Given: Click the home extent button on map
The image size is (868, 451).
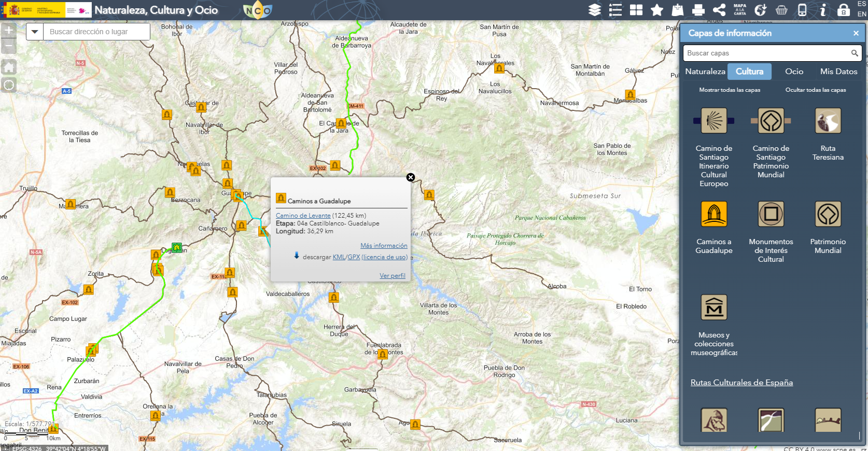Looking at the screenshot, I should pos(9,66).
